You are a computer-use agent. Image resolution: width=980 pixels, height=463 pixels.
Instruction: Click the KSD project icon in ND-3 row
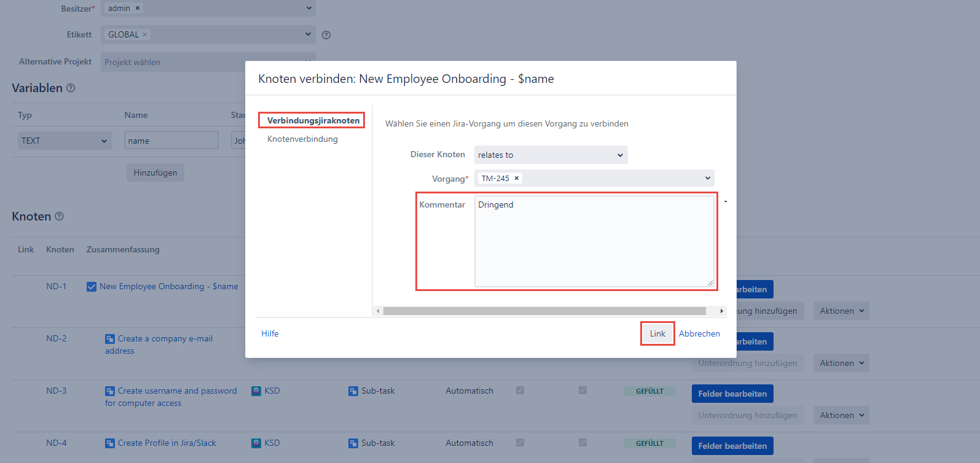[x=256, y=391]
